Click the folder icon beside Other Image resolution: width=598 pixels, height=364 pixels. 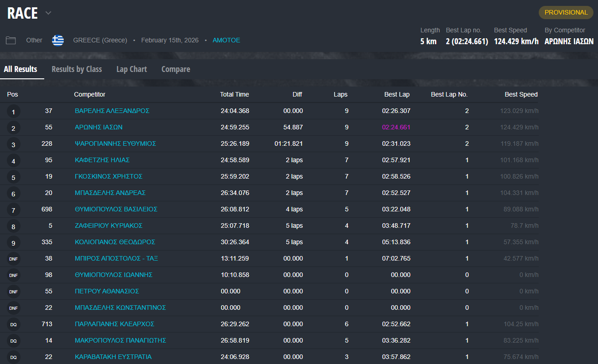point(11,40)
